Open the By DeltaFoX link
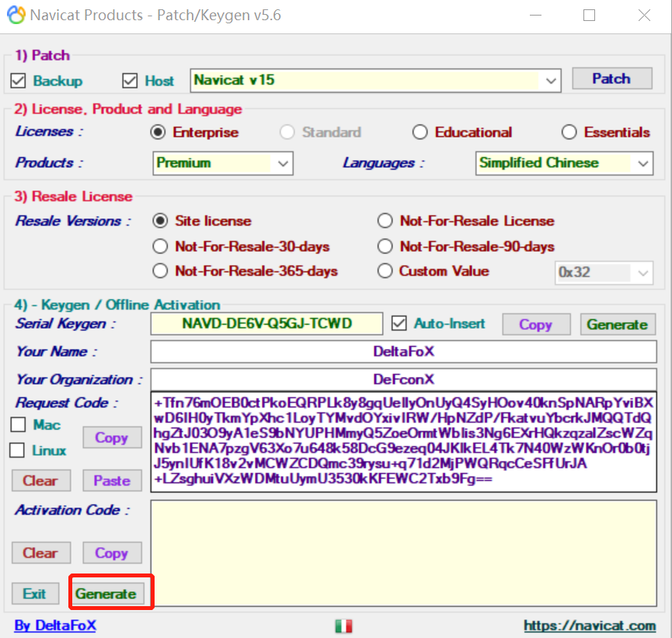672x638 pixels. pos(55,626)
